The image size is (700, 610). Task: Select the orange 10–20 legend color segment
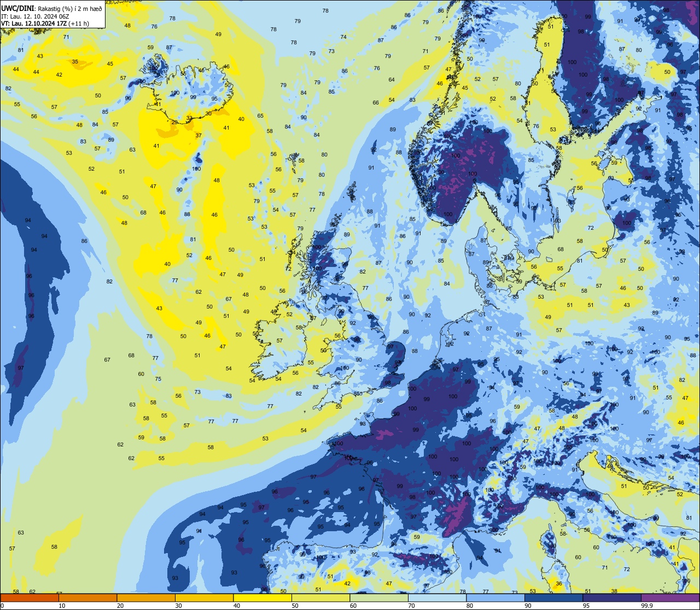click(87, 598)
